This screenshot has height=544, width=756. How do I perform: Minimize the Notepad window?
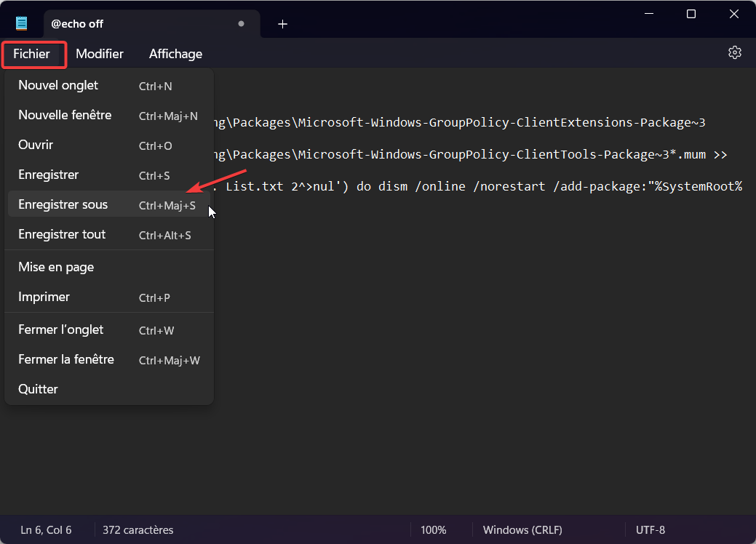tap(649, 14)
